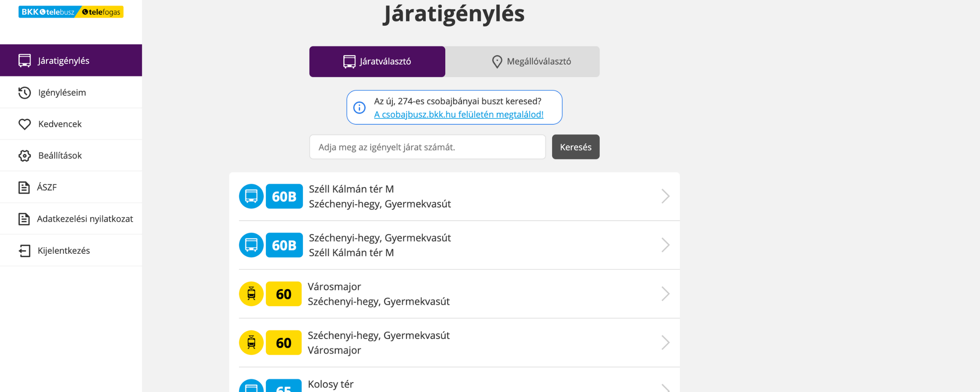Expand route 60 from Városmajor chevron

pyautogui.click(x=665, y=294)
